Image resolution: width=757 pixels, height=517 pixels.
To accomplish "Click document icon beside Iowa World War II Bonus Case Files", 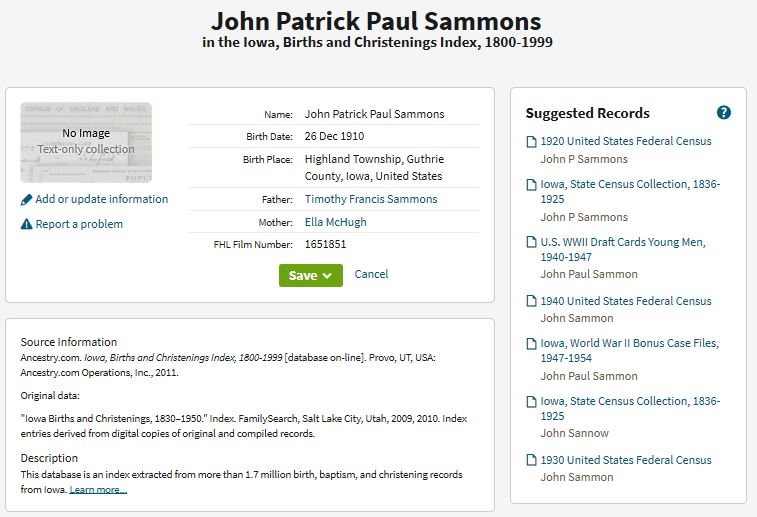I will click(x=531, y=344).
